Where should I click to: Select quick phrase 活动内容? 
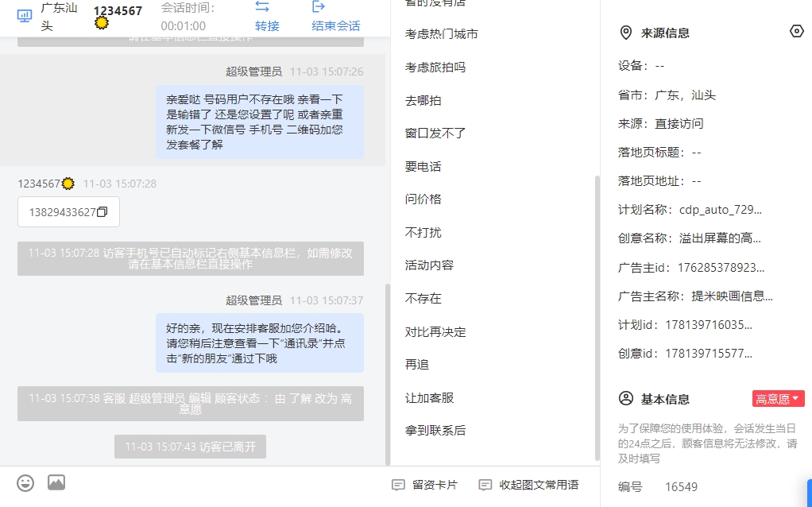pyautogui.click(x=429, y=265)
